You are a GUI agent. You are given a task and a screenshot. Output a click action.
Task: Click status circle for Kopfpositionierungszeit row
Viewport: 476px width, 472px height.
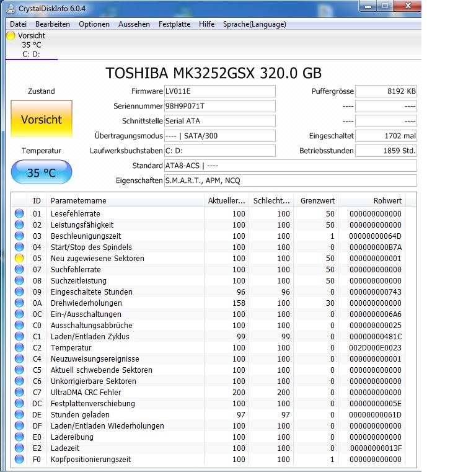pos(19,459)
